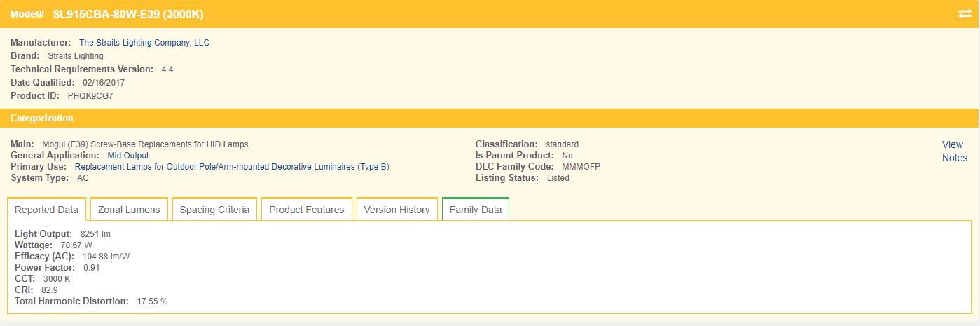Click the Power Factor value 0.91
The image size is (980, 326).
[x=91, y=268]
